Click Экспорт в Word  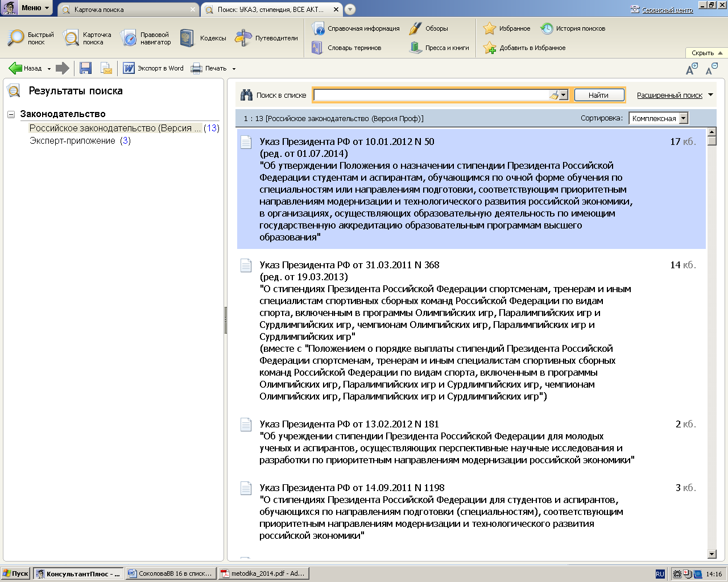point(154,68)
